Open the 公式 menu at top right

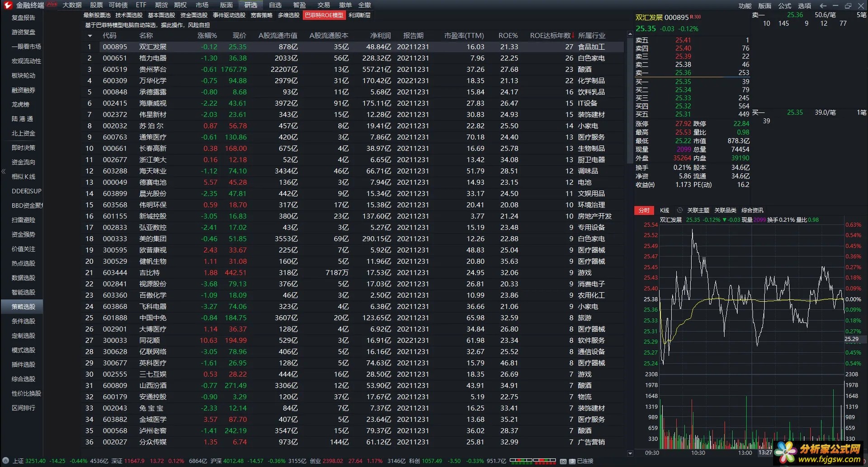[x=784, y=6]
